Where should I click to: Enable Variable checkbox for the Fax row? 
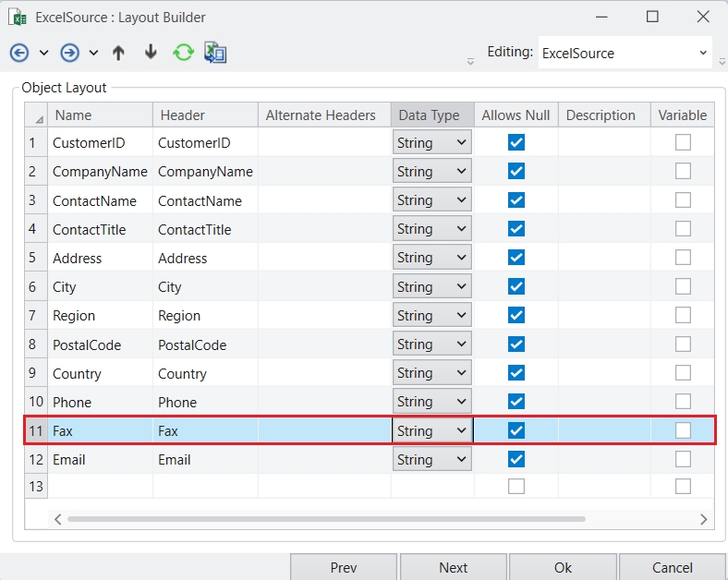tap(683, 430)
